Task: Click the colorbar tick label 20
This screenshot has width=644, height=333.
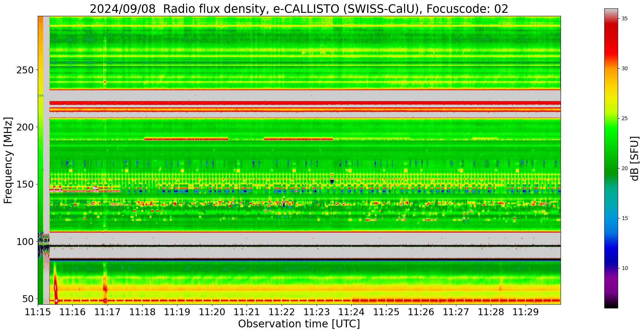Action: pos(625,168)
